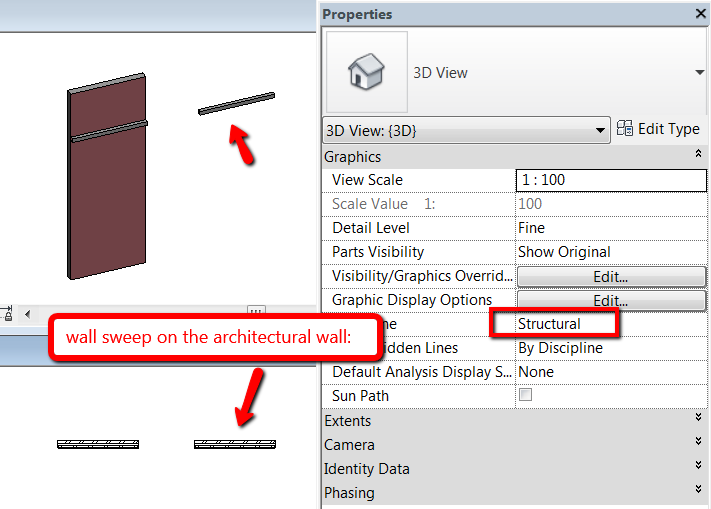This screenshot has width=711, height=509.
Task: Collapse the Graphics section
Action: 698,154
